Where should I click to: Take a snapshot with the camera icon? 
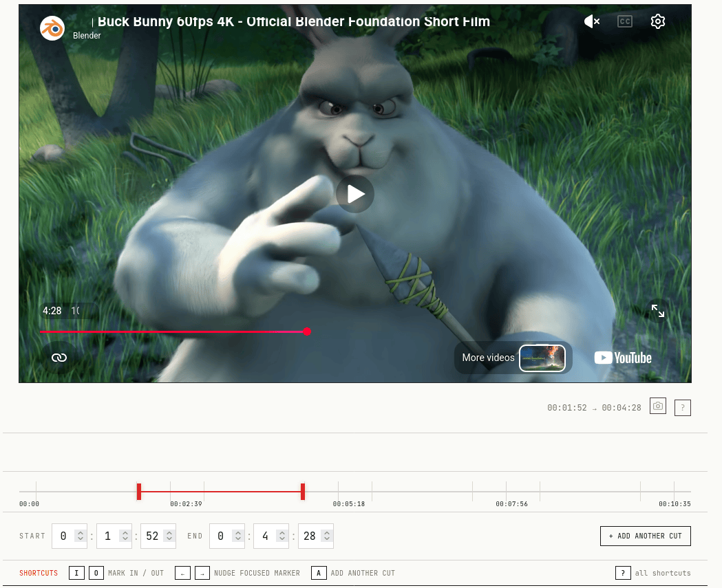658,406
